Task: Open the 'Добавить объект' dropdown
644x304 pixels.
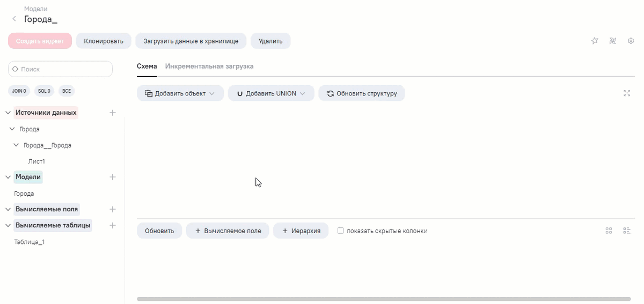Action: (x=180, y=93)
